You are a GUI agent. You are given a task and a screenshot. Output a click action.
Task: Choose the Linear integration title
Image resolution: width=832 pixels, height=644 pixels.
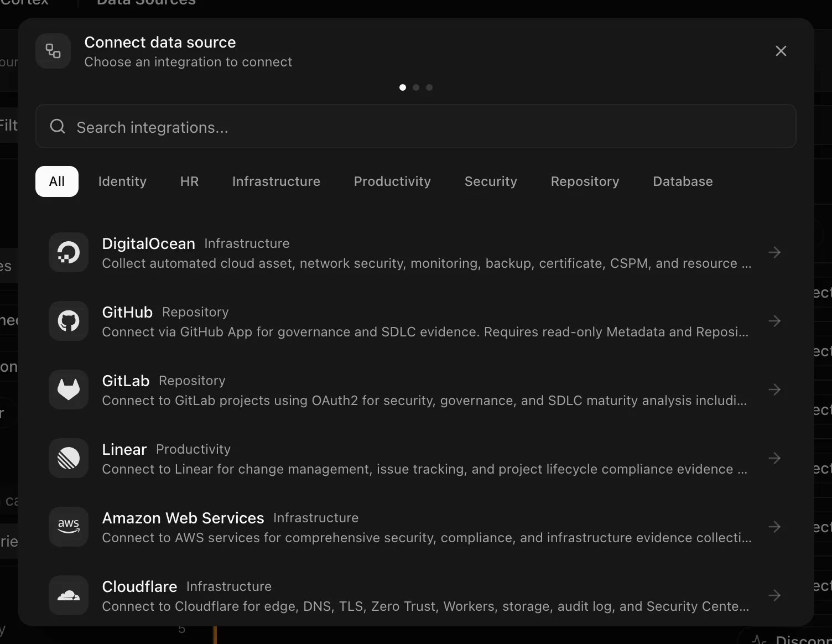coord(124,449)
